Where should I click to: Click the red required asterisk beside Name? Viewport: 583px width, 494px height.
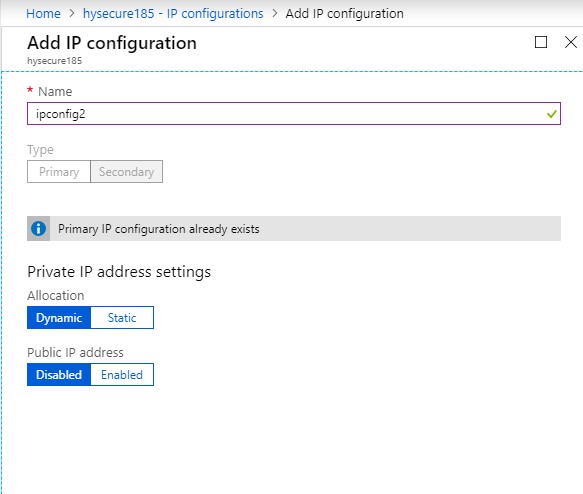pos(30,90)
